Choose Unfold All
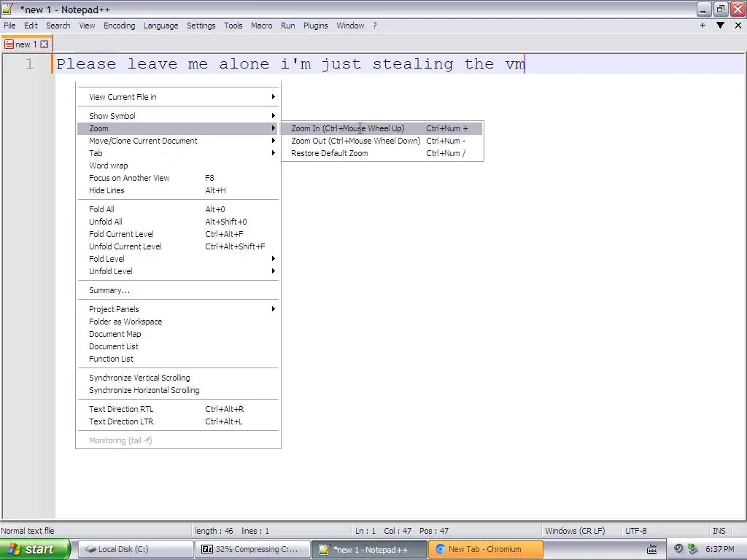 [x=178, y=222]
